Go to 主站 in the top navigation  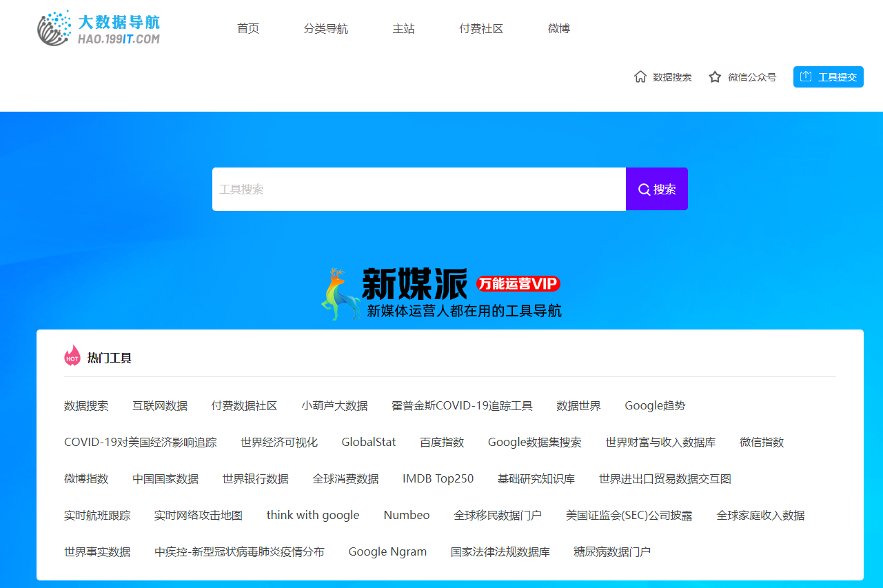pyautogui.click(x=404, y=29)
